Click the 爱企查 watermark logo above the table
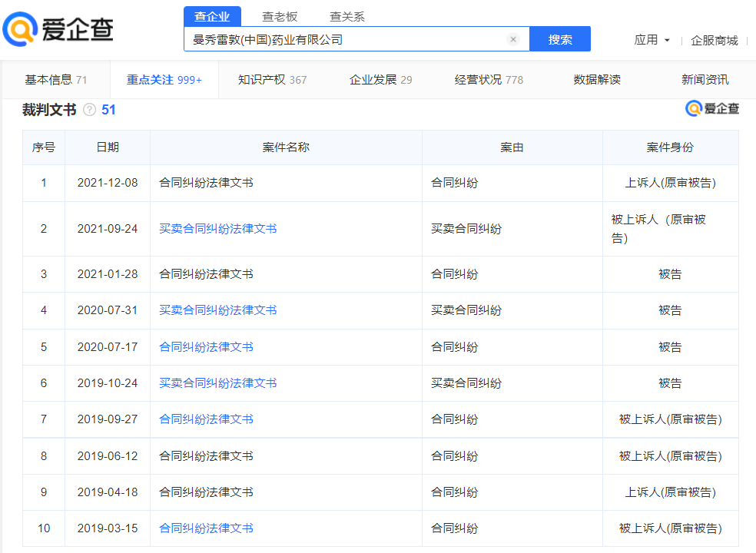The image size is (756, 553). (x=712, y=108)
